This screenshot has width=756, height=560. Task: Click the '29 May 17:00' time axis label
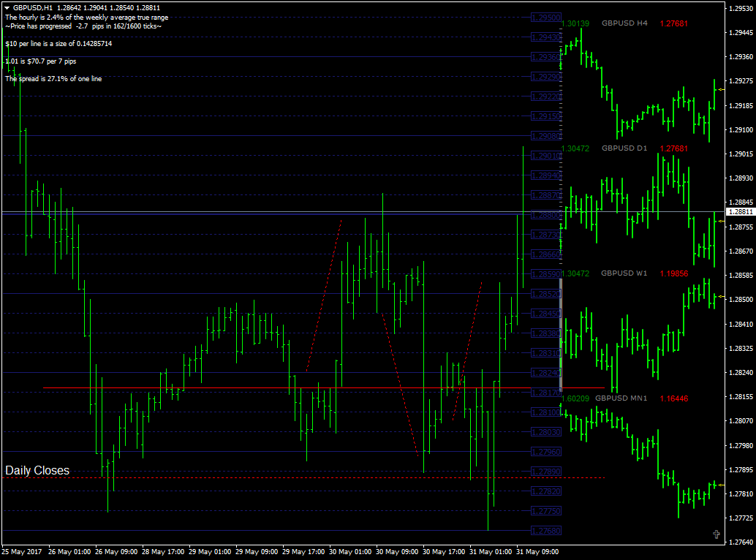(303, 552)
